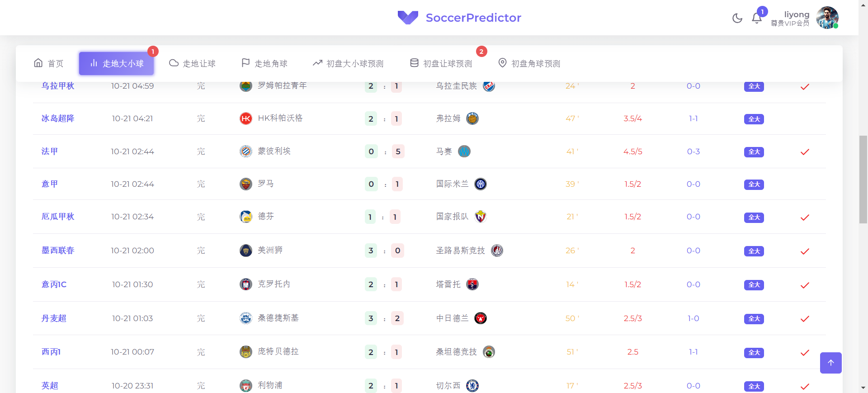Go to 首页 home tab
Image resolution: width=868 pixels, height=393 pixels.
pos(49,63)
